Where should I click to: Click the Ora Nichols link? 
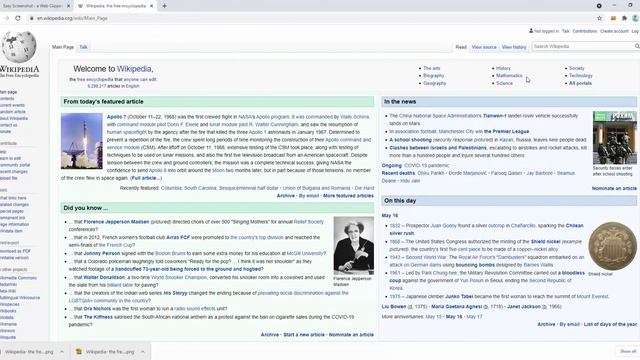97,309
